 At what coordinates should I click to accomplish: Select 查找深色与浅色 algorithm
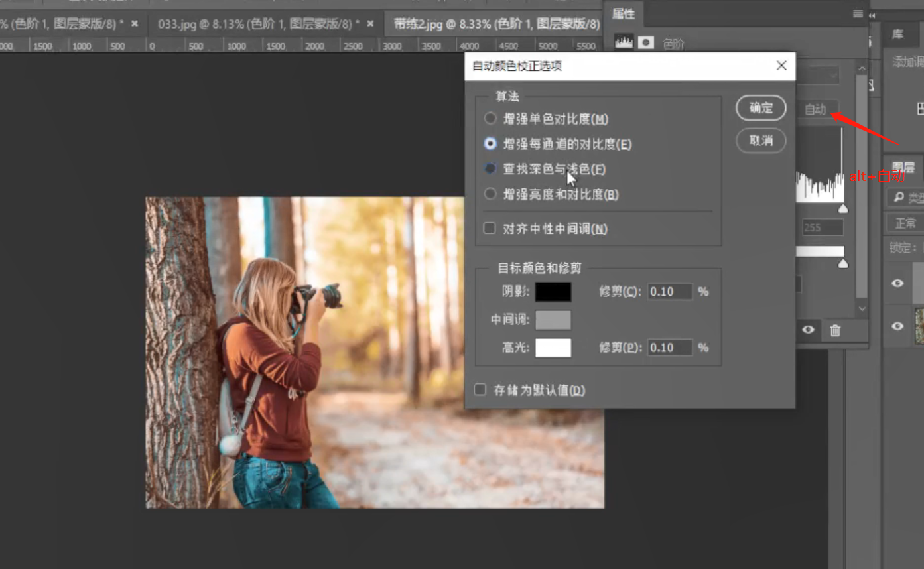(490, 169)
